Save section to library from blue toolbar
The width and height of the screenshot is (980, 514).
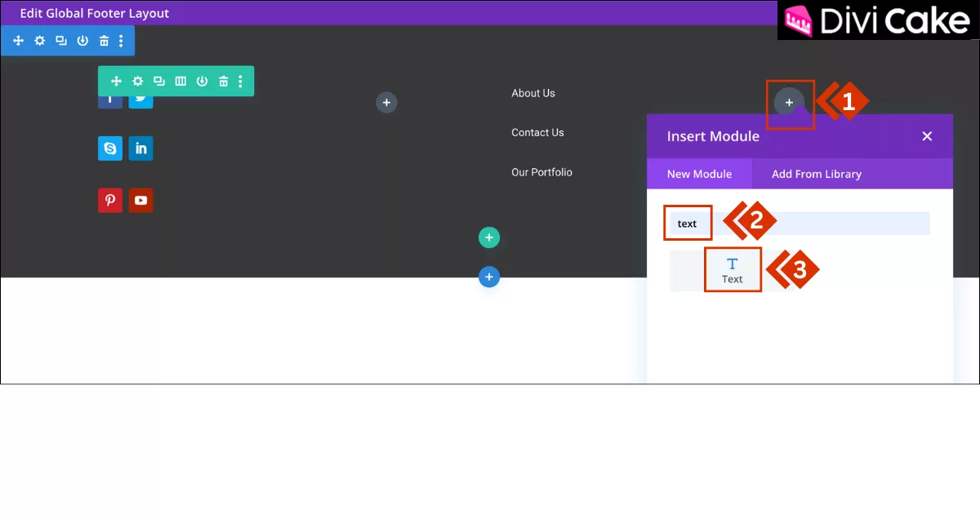82,41
